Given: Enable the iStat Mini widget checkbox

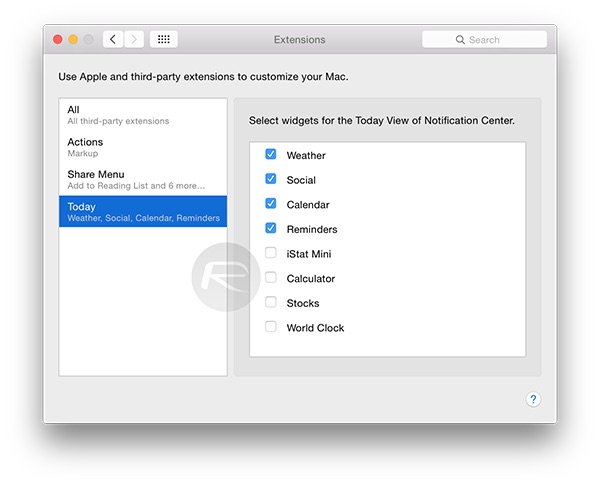Looking at the screenshot, I should coord(271,253).
